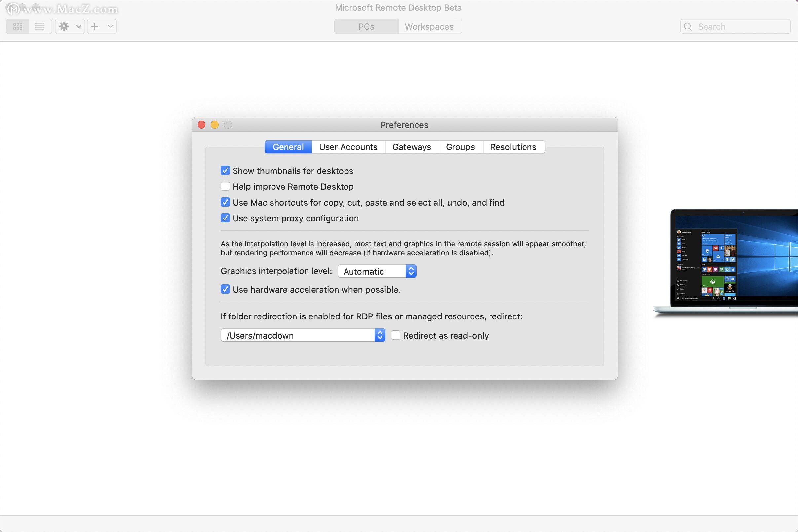Select the Gateways preferences tab
This screenshot has height=532, width=798.
click(411, 146)
